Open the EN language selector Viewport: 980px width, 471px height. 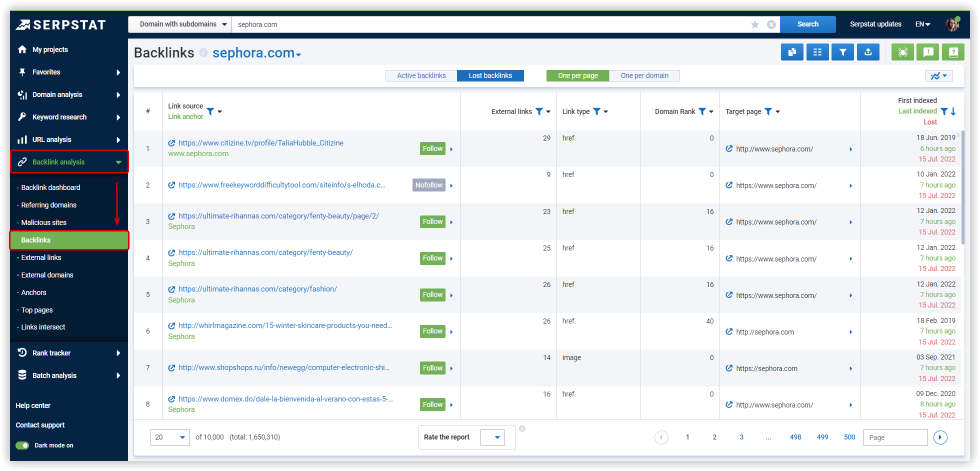922,24
